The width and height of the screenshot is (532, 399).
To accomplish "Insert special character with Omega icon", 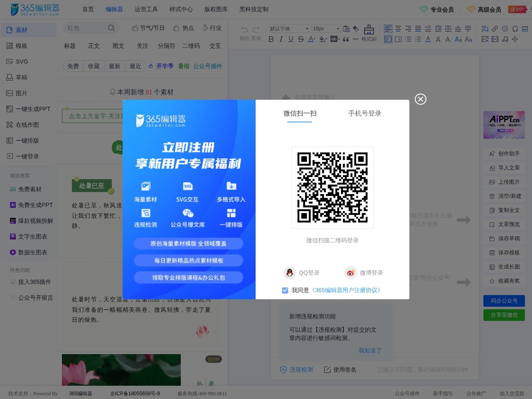I will [515, 29].
